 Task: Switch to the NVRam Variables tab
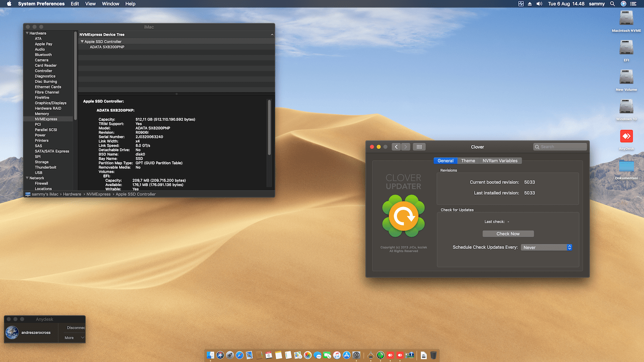coord(500,161)
